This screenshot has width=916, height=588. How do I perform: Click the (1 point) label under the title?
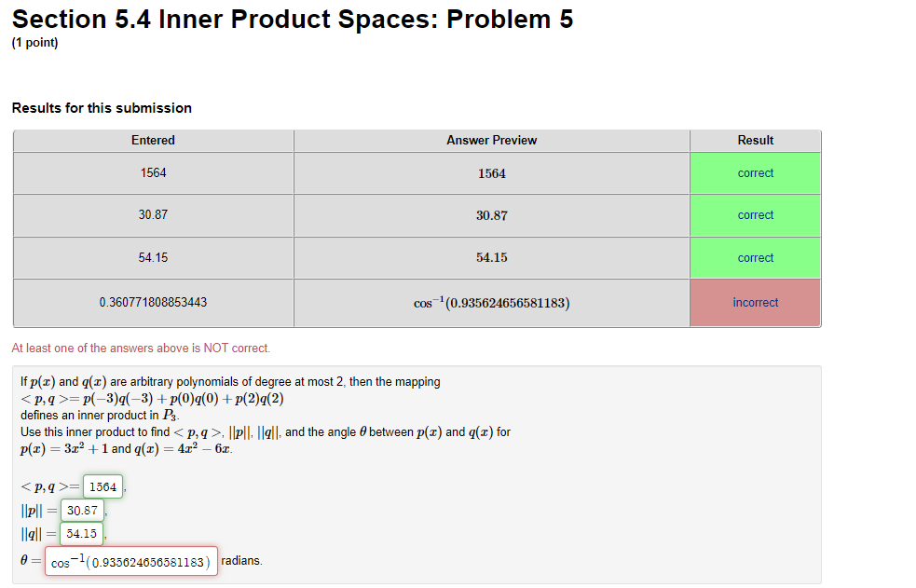(x=34, y=42)
